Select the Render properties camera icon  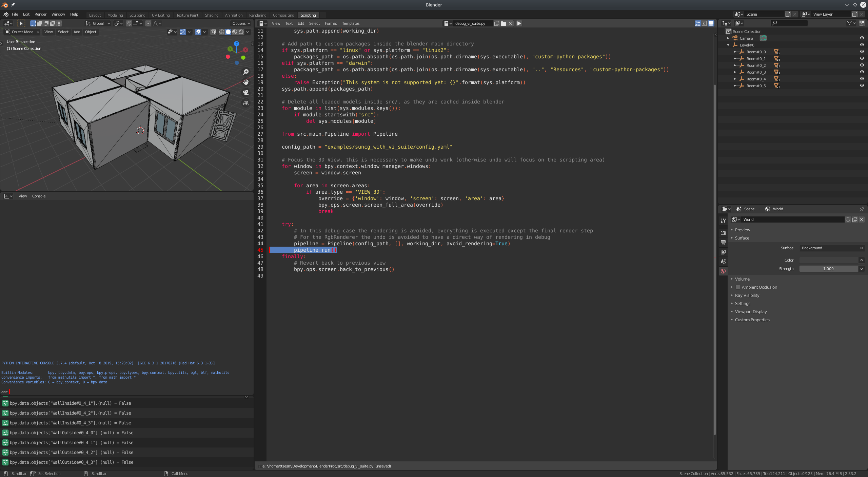(723, 233)
